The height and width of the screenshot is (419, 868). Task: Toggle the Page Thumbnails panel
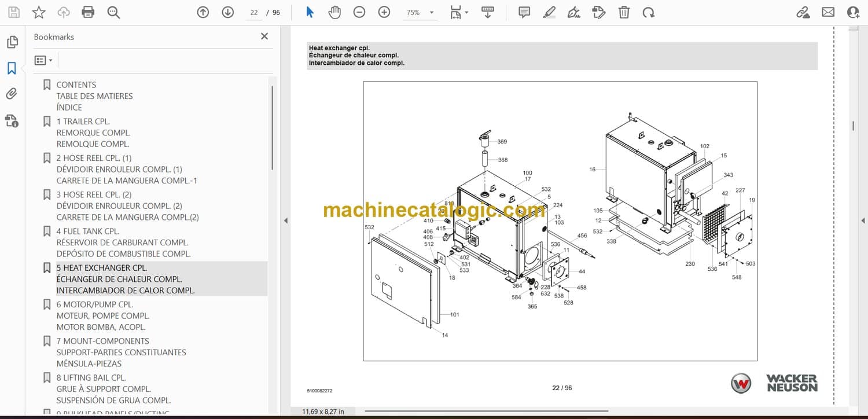click(x=12, y=42)
